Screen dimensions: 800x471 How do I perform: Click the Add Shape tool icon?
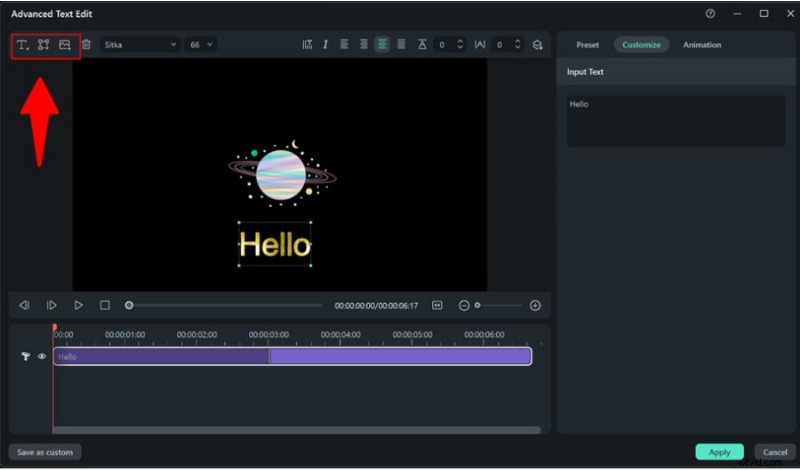pos(43,45)
